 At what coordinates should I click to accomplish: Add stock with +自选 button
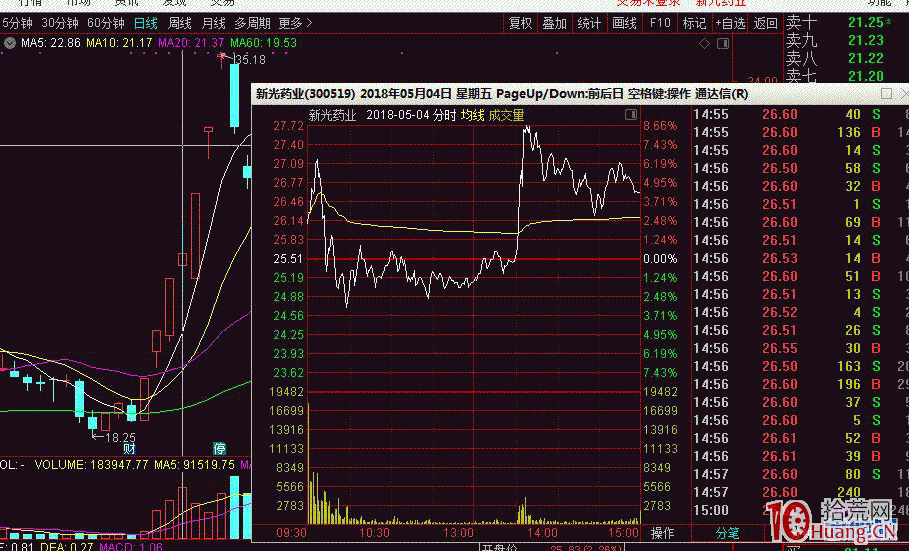(x=730, y=24)
